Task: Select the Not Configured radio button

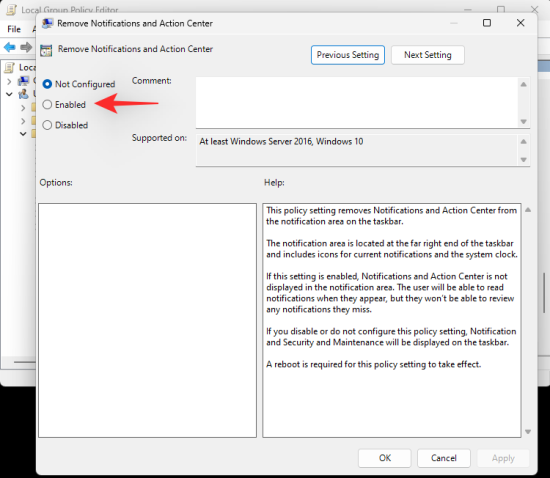Action: 47,84
